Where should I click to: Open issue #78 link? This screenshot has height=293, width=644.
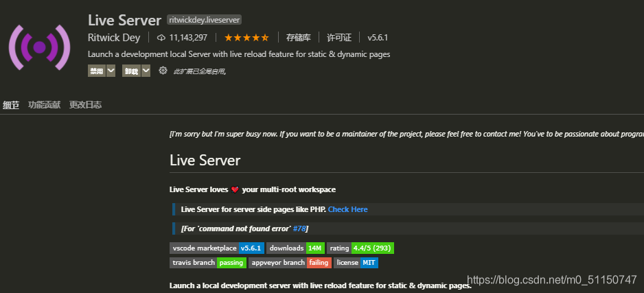point(299,228)
